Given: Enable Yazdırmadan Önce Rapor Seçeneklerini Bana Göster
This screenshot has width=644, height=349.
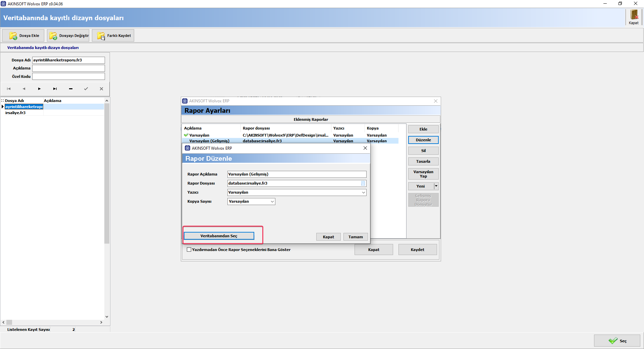Looking at the screenshot, I should click(x=189, y=250).
